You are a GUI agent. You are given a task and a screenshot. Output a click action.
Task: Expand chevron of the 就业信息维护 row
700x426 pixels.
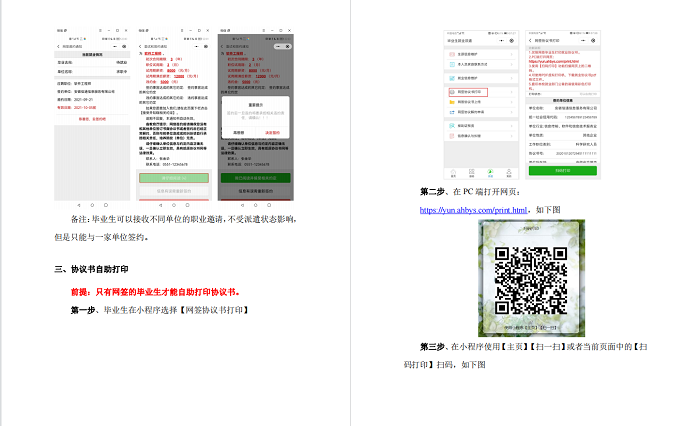(x=511, y=77)
